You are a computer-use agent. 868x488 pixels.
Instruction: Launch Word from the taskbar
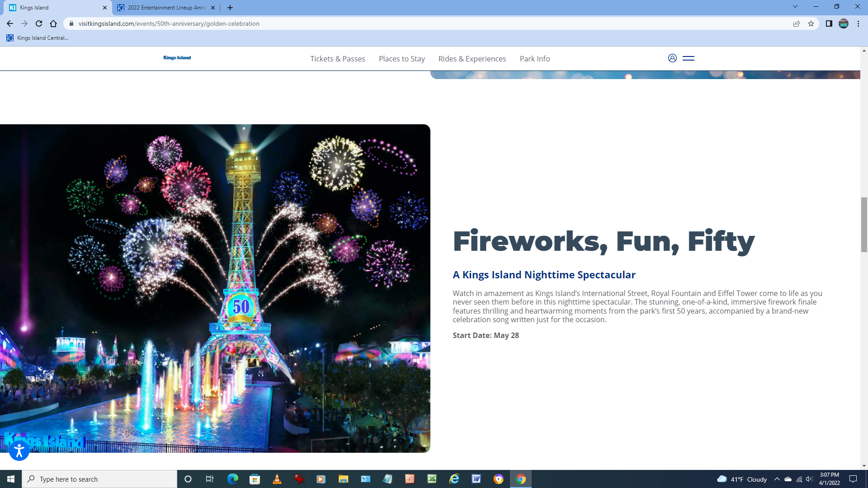click(476, 479)
